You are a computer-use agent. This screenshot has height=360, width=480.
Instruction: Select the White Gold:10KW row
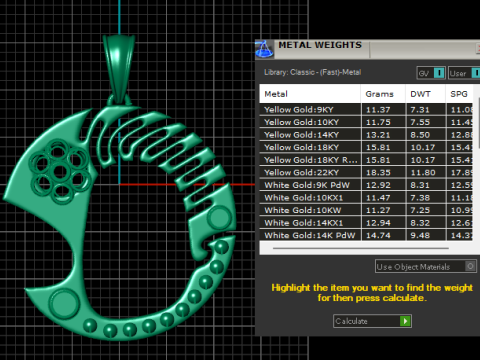coord(366,210)
